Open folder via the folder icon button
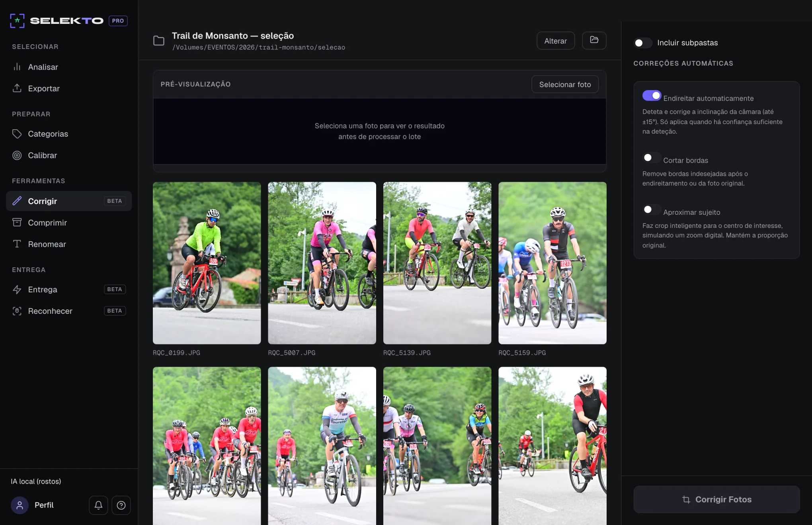 [594, 40]
